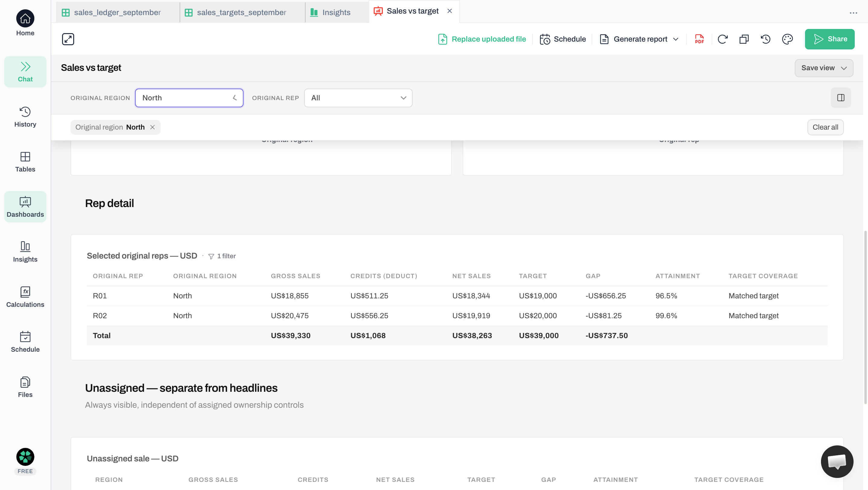Toggle the side panel layout icon

coord(841,98)
